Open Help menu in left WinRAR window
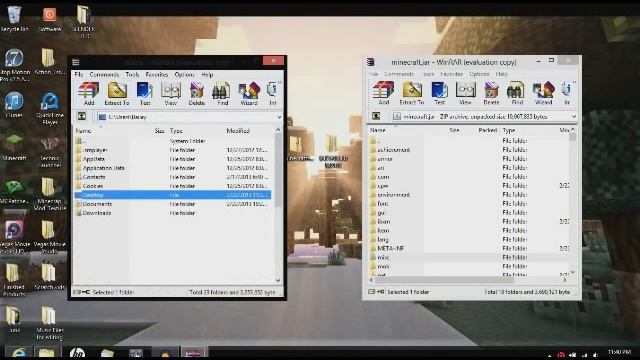 (207, 75)
